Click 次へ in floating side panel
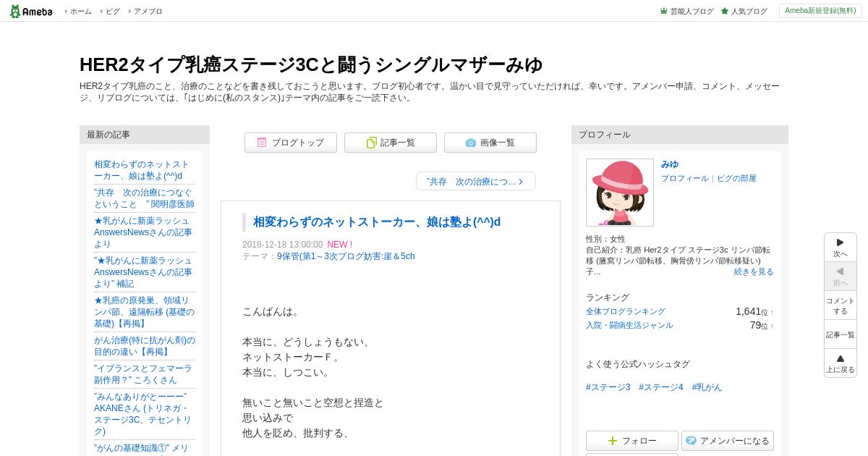Image resolution: width=868 pixels, height=456 pixels. pos(841,248)
